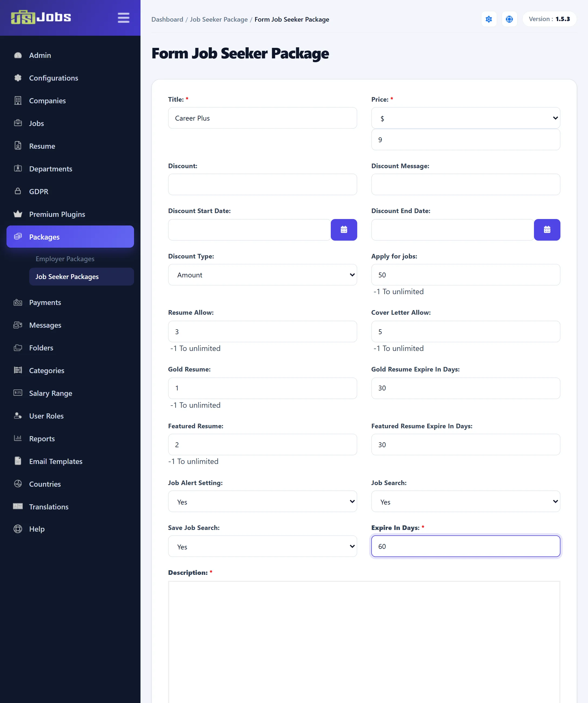Click the Job Seeker Package breadcrumb link
This screenshot has height=703, width=588.
click(x=219, y=19)
